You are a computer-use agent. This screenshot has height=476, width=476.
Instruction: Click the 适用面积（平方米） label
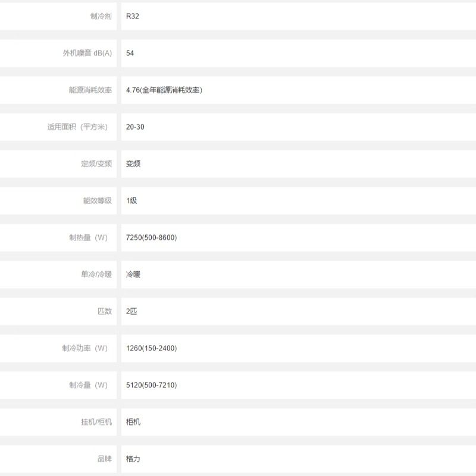[x=79, y=127]
